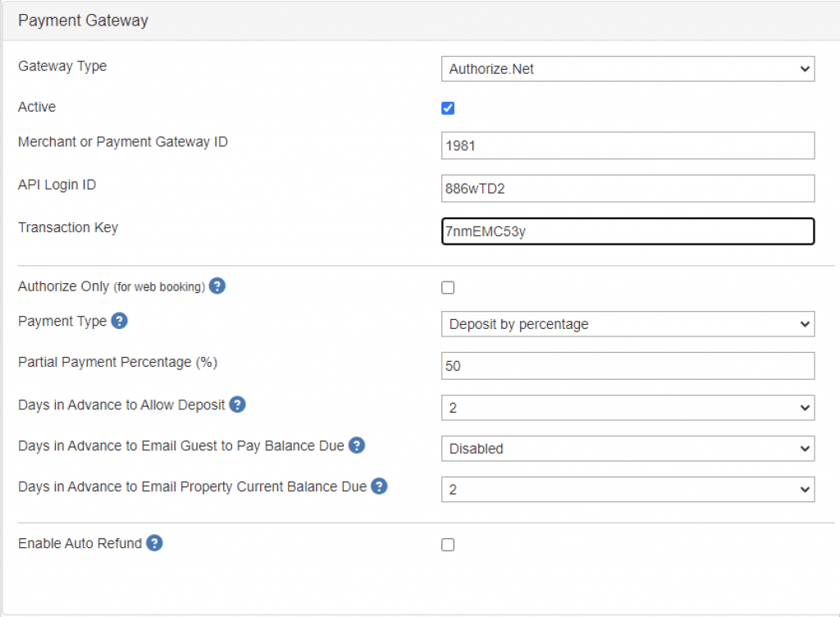Select the Partial Payment Percentage field
The image size is (840, 617).
click(628, 366)
